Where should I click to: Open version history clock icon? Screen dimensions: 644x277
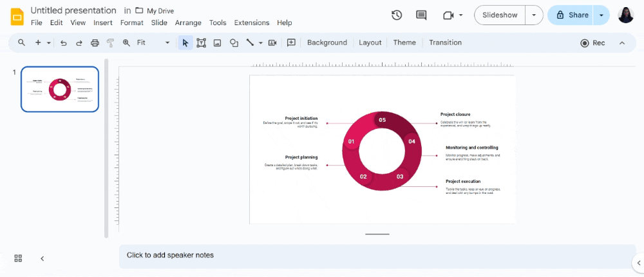click(x=396, y=15)
